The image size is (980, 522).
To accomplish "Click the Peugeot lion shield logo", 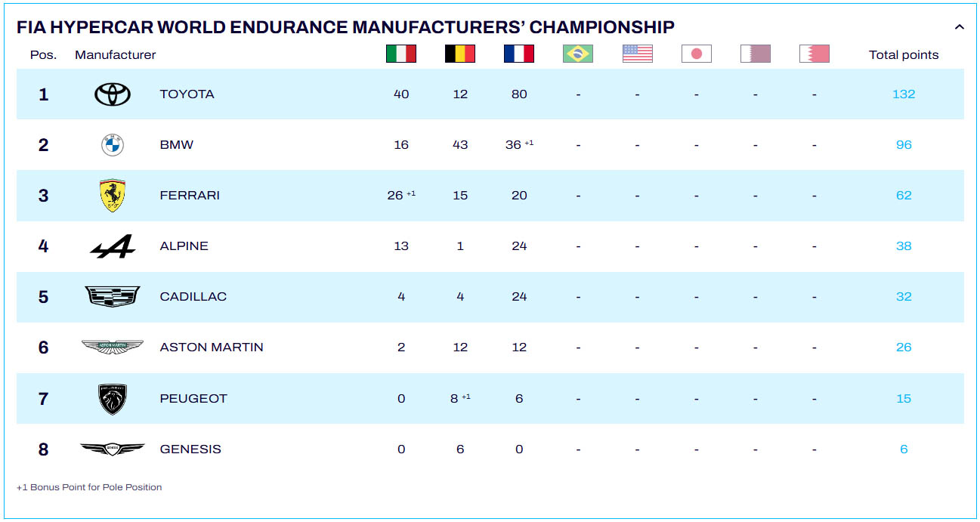I will (113, 399).
